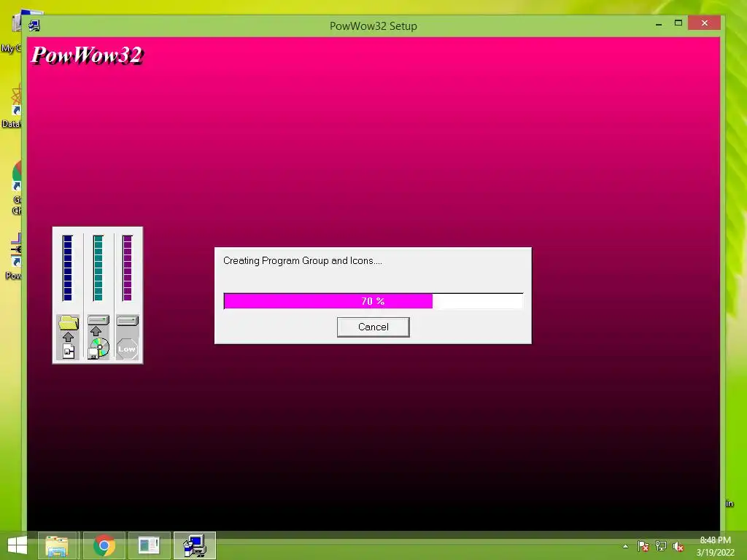
Task: Click the CD-ROM disc icon in the meter panel
Action: (x=98, y=349)
